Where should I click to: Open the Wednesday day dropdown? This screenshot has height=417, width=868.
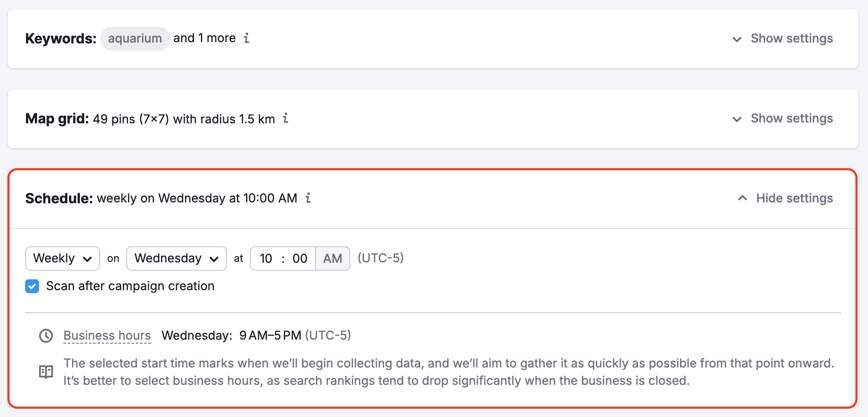click(176, 258)
